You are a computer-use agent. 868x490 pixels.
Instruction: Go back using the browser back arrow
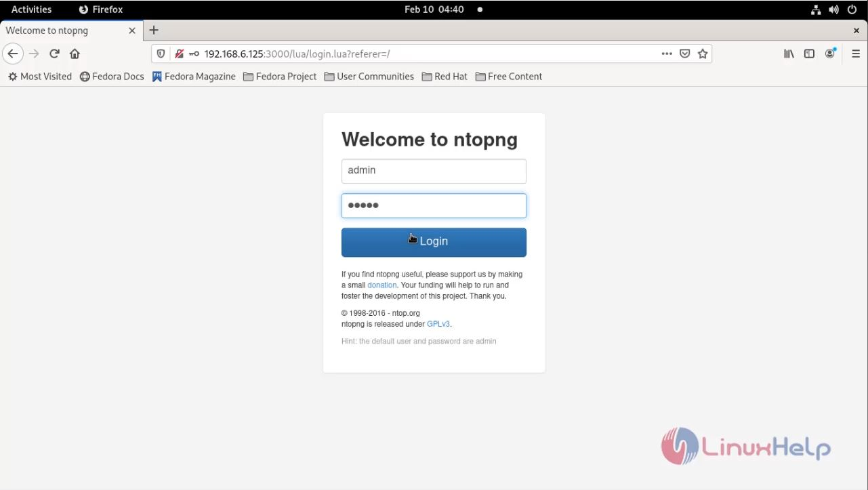click(x=13, y=54)
